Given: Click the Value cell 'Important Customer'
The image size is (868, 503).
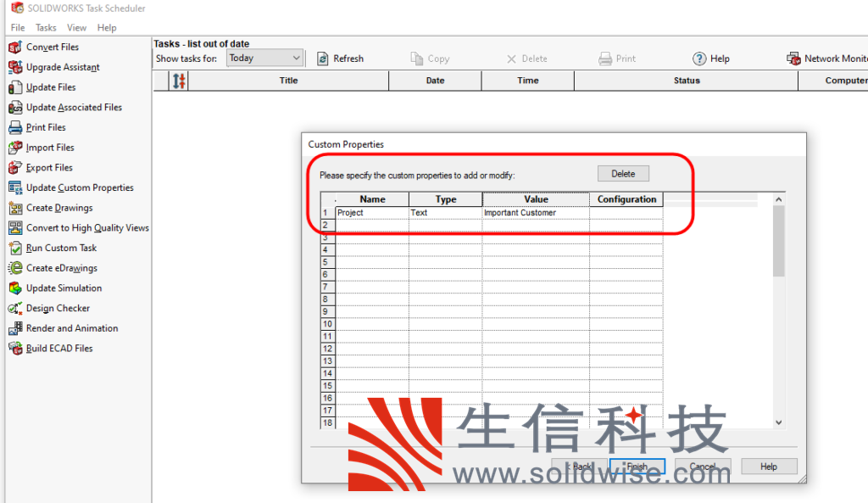Looking at the screenshot, I should tap(536, 213).
